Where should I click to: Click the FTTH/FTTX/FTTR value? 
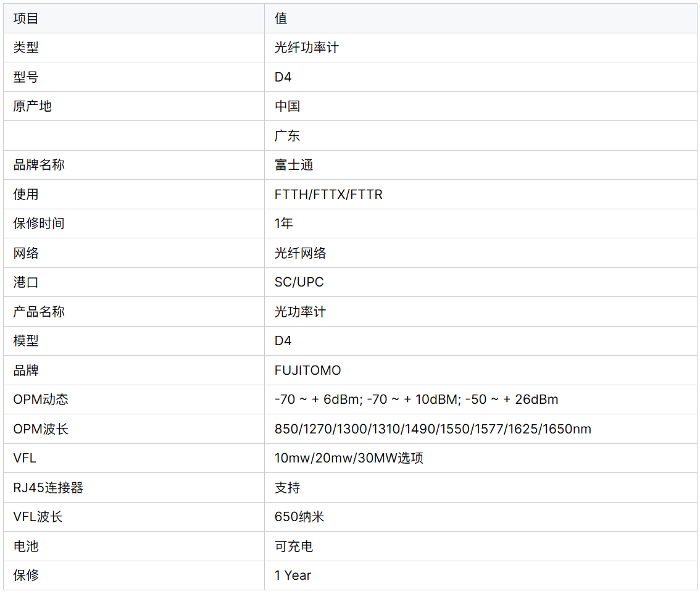[x=328, y=195]
